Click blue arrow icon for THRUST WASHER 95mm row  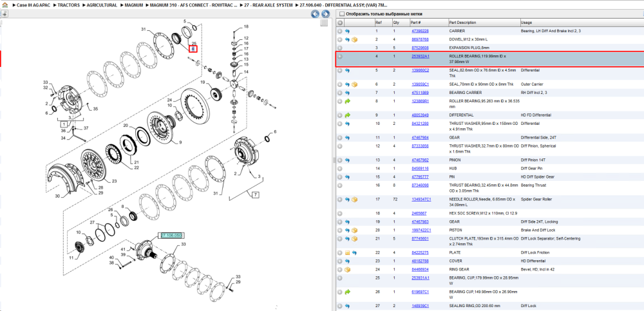coord(347,124)
